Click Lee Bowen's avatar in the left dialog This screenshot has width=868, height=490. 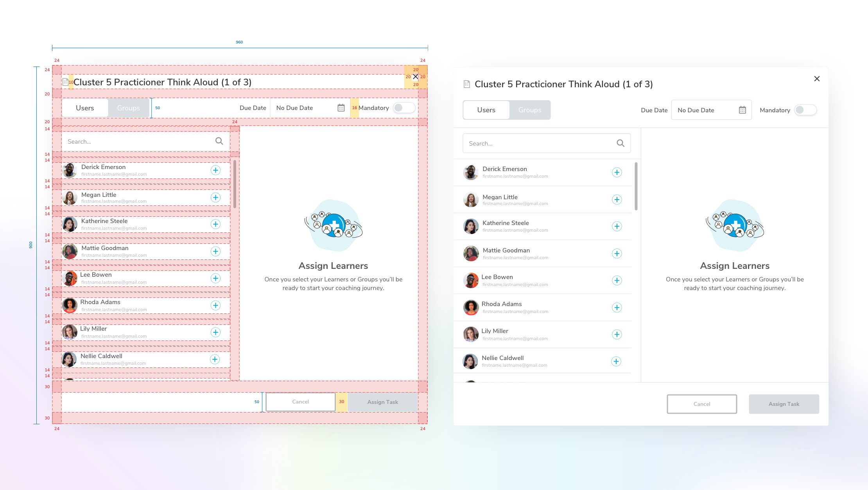70,278
